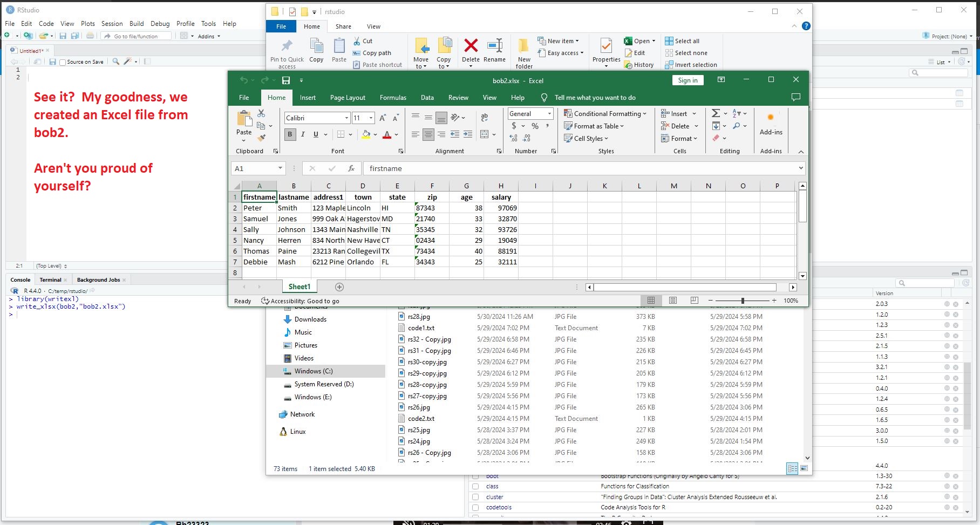The image size is (980, 525).
Task: Click the Excel zoom slider handle
Action: [x=743, y=301]
